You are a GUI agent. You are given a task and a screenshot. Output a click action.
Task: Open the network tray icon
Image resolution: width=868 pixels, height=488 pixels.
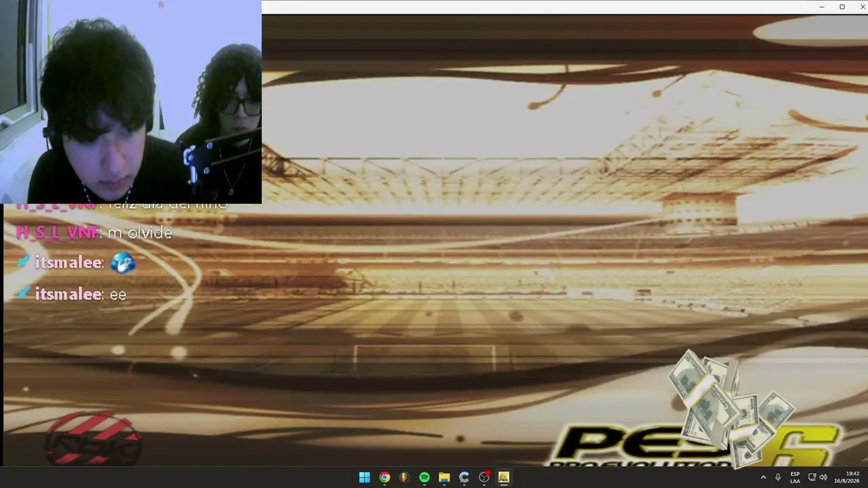point(812,477)
